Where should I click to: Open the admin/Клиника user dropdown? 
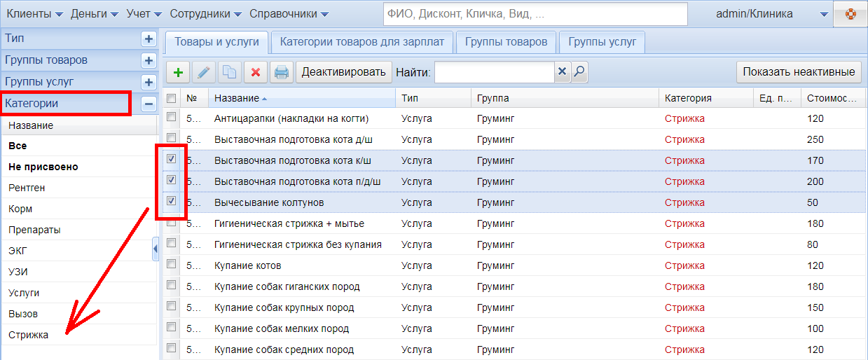coord(824,14)
